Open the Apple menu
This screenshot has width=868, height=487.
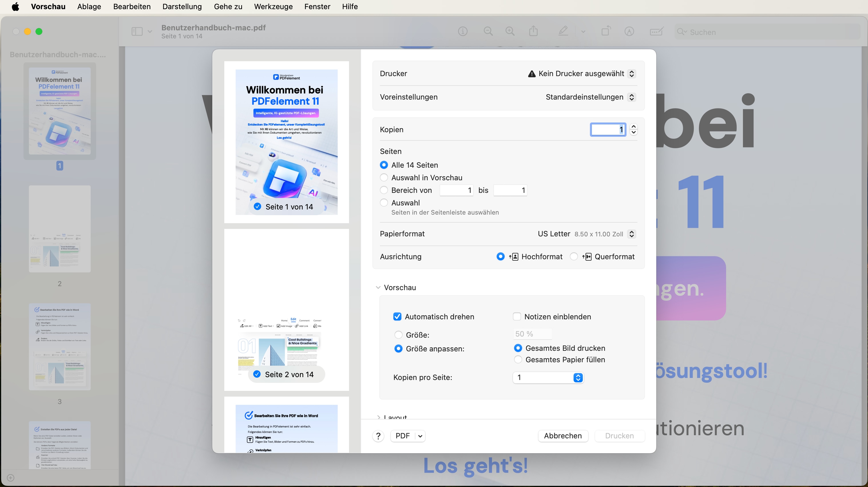tap(15, 7)
